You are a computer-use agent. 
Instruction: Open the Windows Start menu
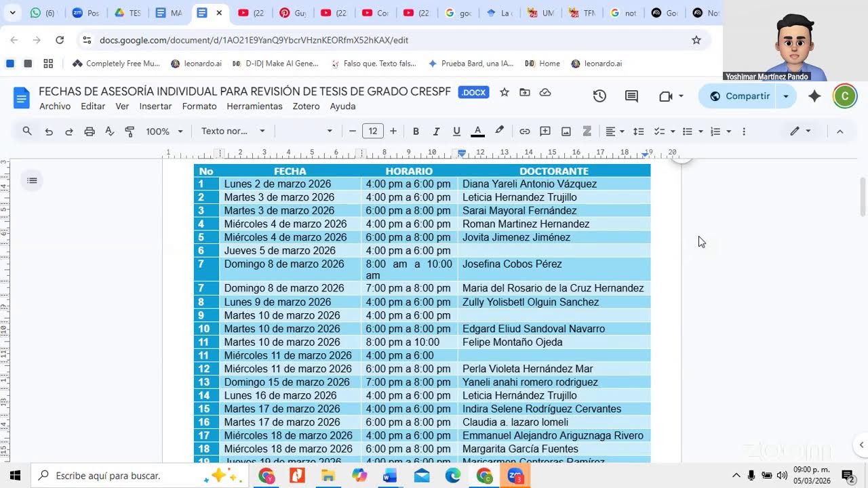pyautogui.click(x=15, y=476)
